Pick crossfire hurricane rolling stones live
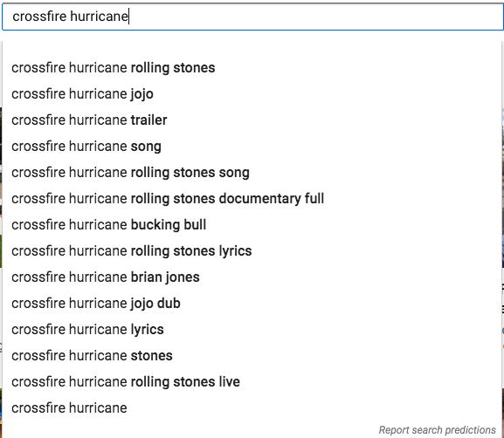This screenshot has width=504, height=438. [252, 382]
